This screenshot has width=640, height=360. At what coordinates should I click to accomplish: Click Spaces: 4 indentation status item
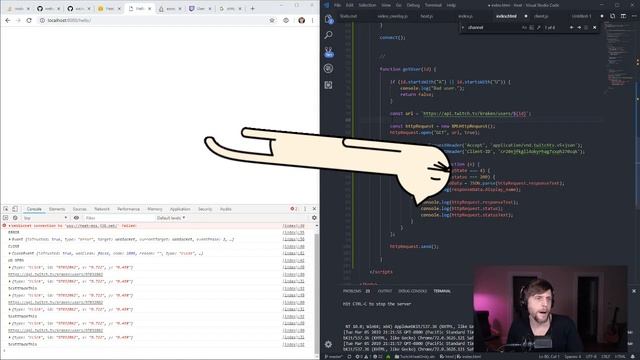[573, 357]
